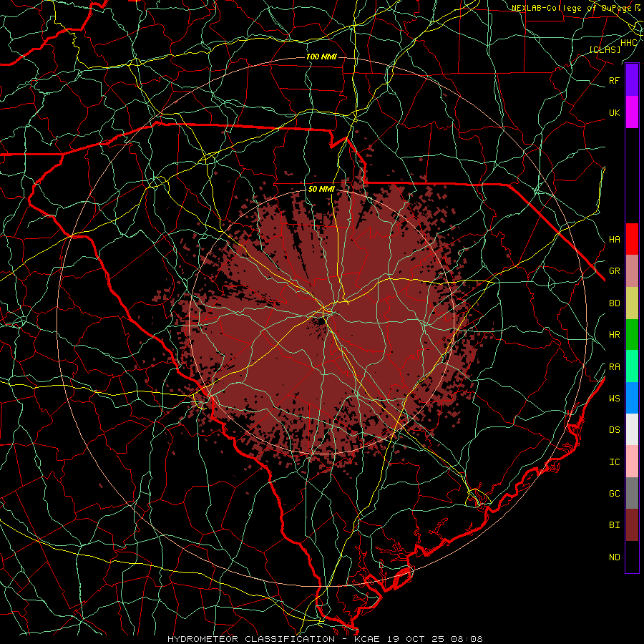Viewport: 644px width, 644px height.
Task: Click the BI dark red legend swatch
Action: pos(632,525)
